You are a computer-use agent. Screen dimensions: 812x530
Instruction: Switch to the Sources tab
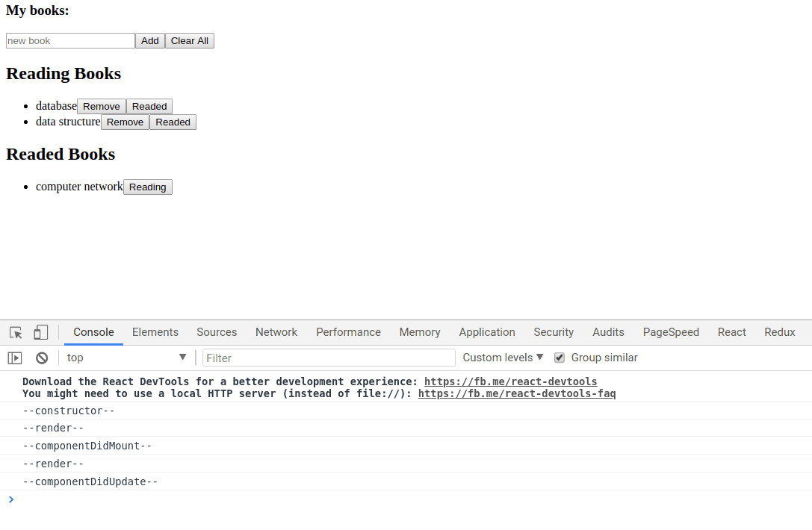coord(217,332)
